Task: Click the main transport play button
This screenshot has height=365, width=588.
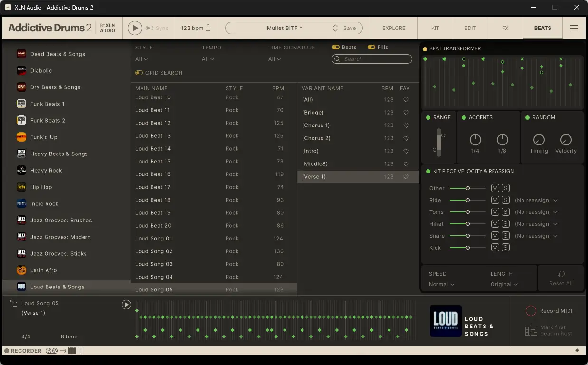Action: [x=135, y=28]
